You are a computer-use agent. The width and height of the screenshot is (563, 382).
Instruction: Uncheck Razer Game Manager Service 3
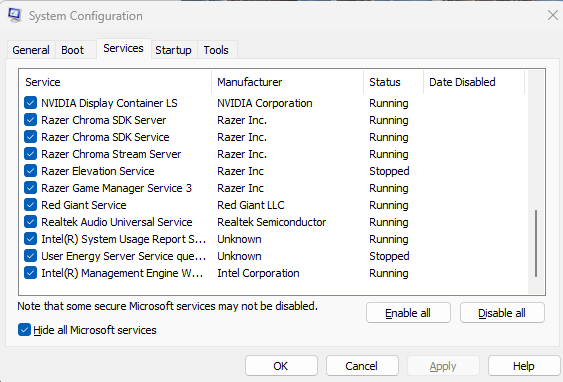pyautogui.click(x=31, y=188)
